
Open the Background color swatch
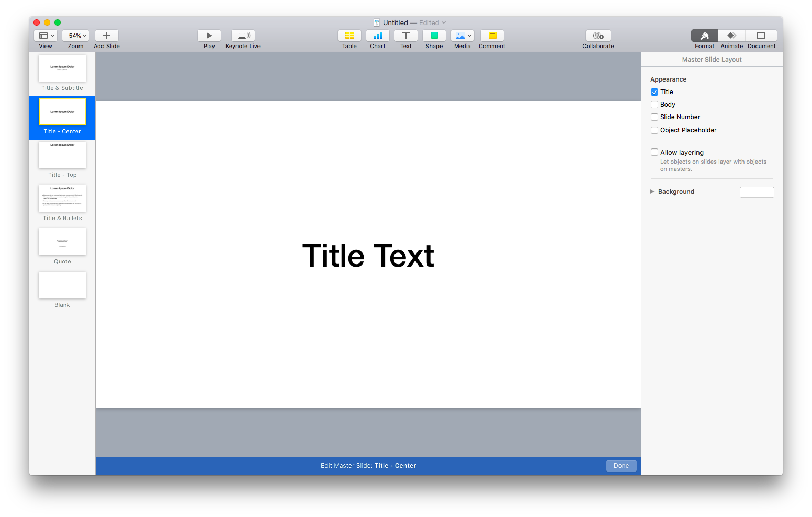(757, 192)
